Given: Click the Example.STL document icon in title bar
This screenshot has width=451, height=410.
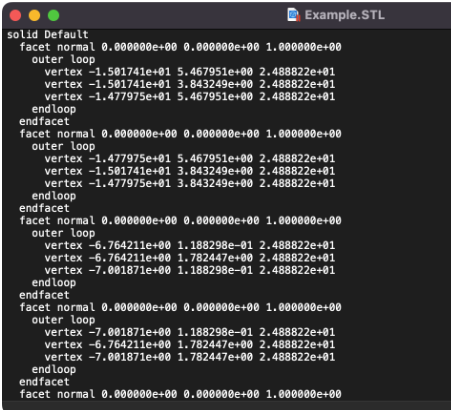Looking at the screenshot, I should click(x=294, y=15).
